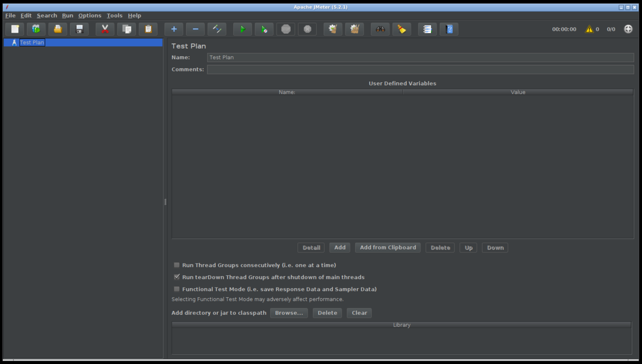Click Delete button under variables table
The image size is (642, 364).
tap(440, 247)
